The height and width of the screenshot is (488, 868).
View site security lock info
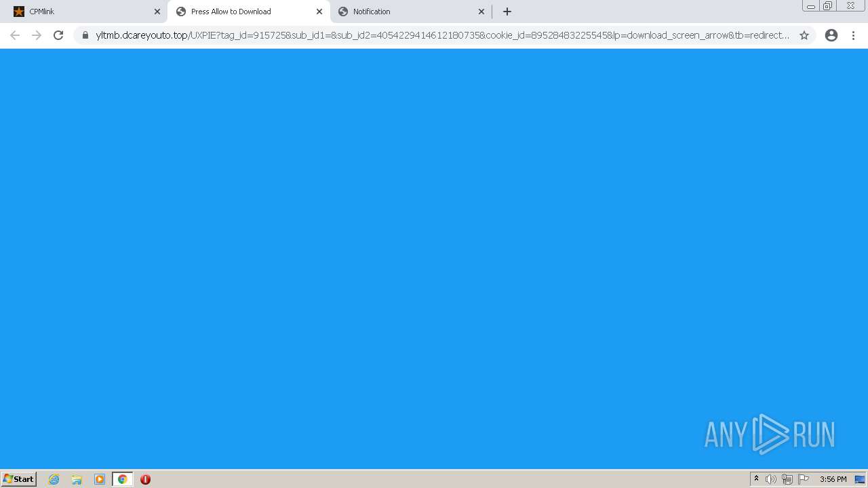[85, 35]
